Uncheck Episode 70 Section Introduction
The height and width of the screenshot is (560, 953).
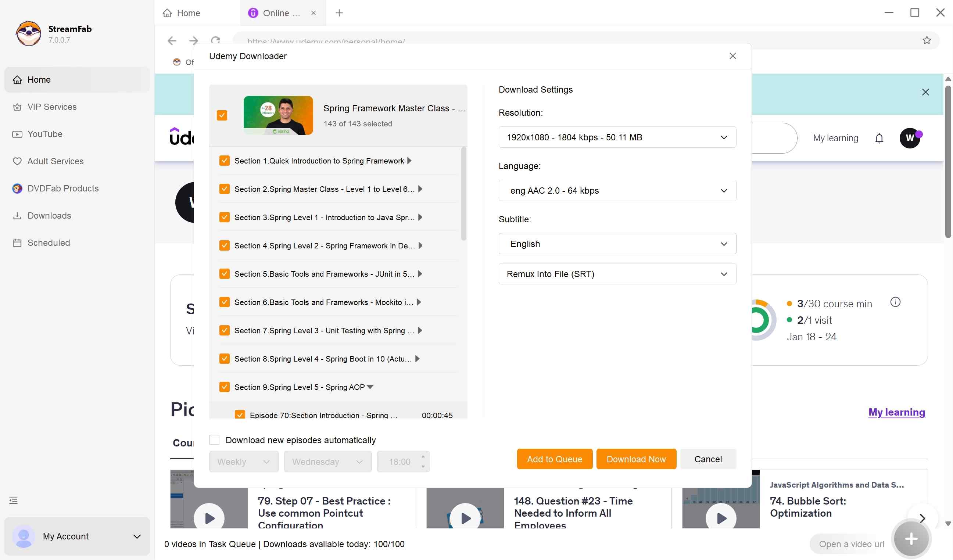[240, 414]
